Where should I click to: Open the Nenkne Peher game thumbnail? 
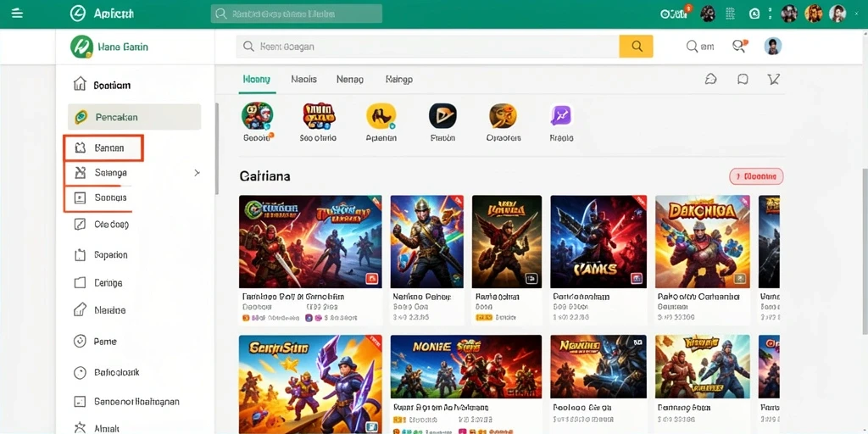[427, 242]
